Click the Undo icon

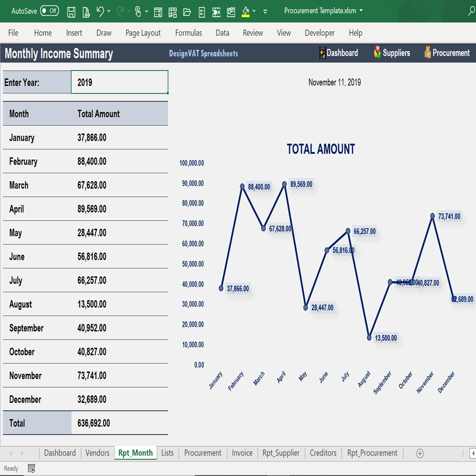click(100, 12)
